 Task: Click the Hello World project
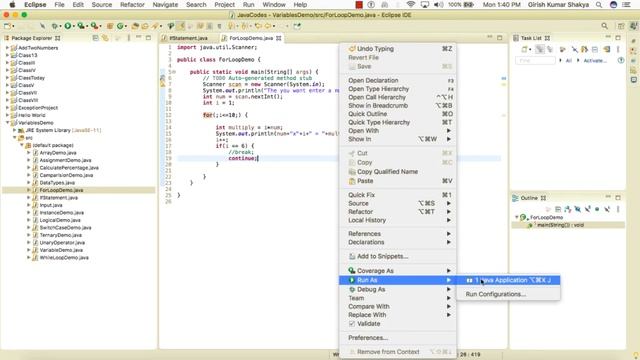pyautogui.click(x=31, y=115)
